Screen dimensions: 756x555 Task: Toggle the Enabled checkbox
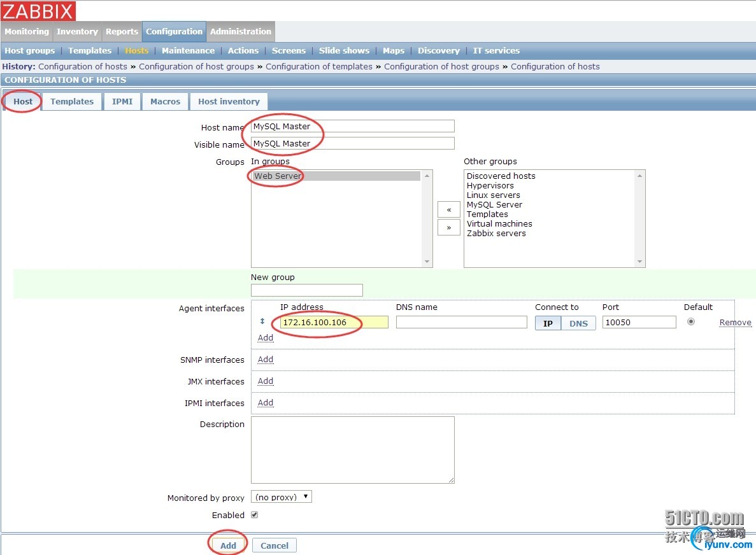[255, 514]
